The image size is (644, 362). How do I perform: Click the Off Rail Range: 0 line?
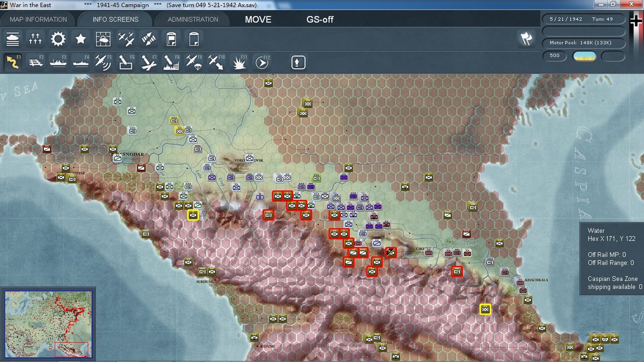pyautogui.click(x=611, y=263)
